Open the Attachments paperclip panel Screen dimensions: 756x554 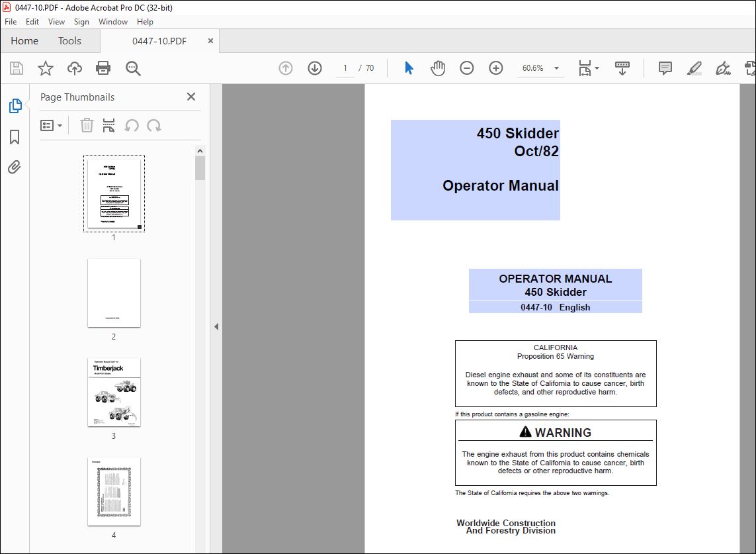pyautogui.click(x=15, y=167)
